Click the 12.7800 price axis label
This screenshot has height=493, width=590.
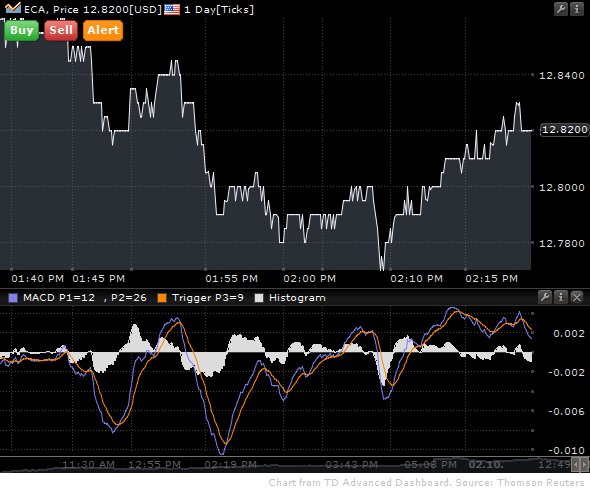[x=562, y=243]
